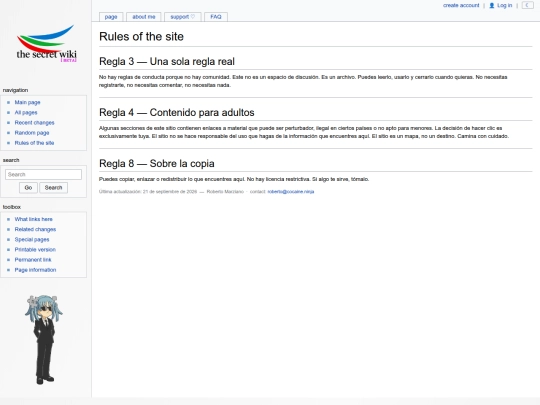Click the roberto@cocaine.ninja contact email
Image resolution: width=540 pixels, height=405 pixels.
pyautogui.click(x=291, y=191)
